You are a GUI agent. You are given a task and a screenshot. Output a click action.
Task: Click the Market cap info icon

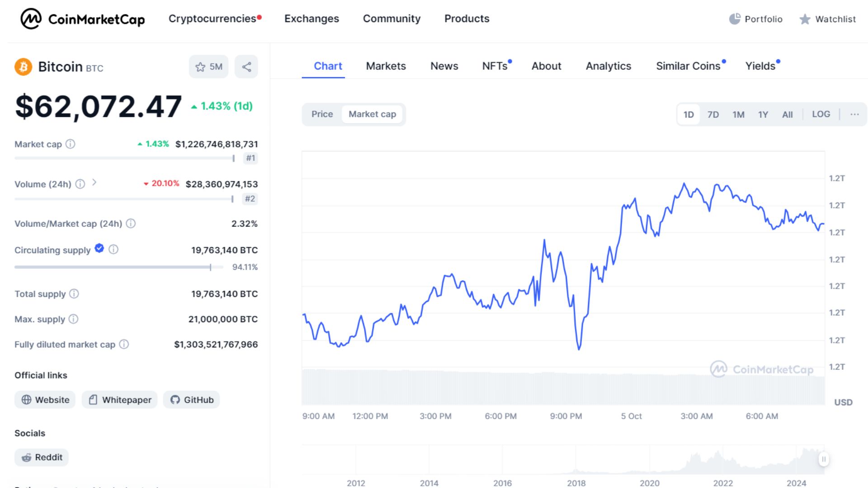coord(70,144)
